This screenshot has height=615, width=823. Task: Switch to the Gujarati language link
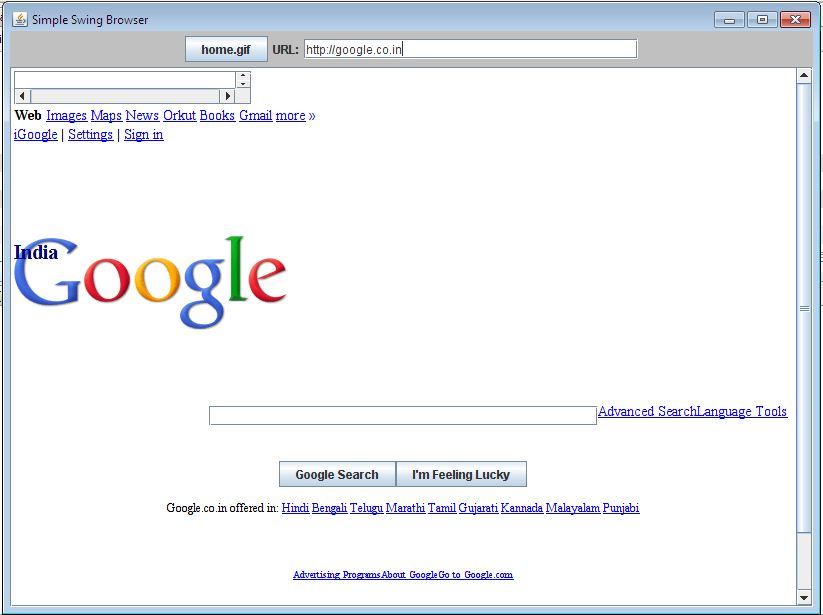coord(478,508)
